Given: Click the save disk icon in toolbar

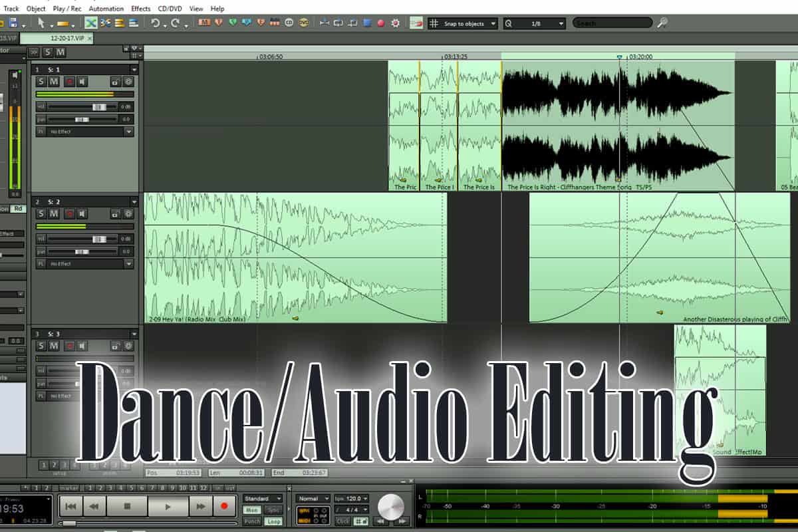Looking at the screenshot, I should [x=14, y=23].
